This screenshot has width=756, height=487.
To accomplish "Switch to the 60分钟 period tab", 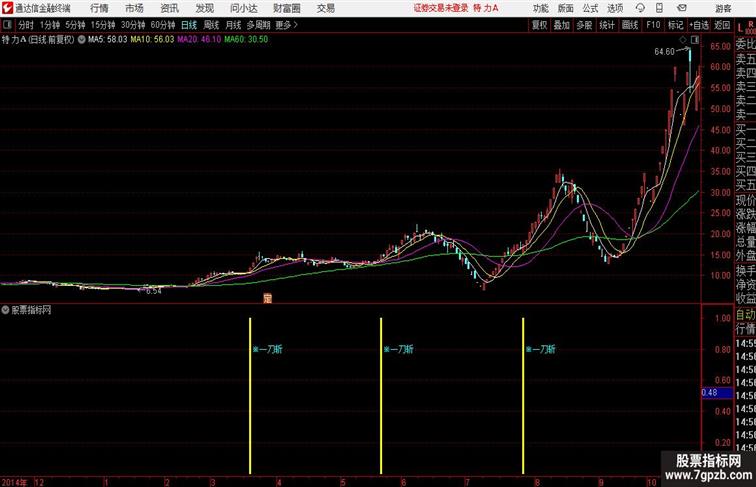I will pyautogui.click(x=163, y=25).
